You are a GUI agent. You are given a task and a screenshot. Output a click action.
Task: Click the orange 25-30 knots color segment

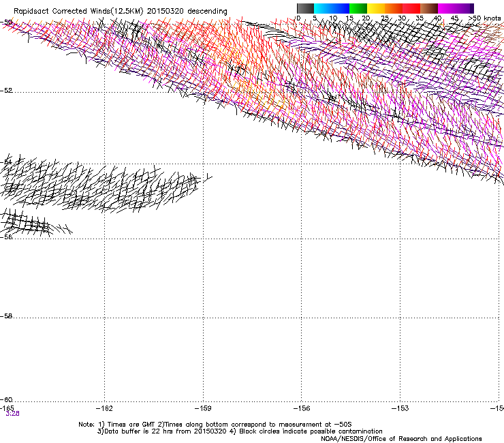(394, 8)
